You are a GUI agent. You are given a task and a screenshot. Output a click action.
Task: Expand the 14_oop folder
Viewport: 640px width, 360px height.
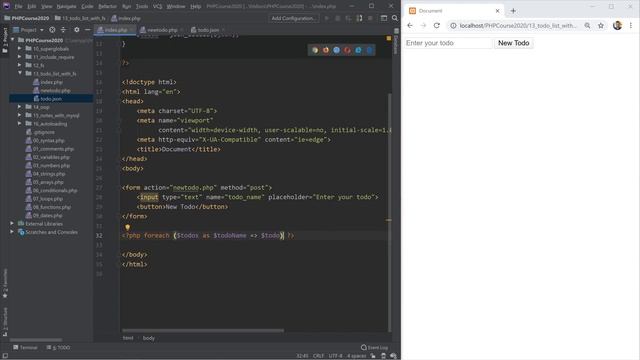click(x=20, y=107)
